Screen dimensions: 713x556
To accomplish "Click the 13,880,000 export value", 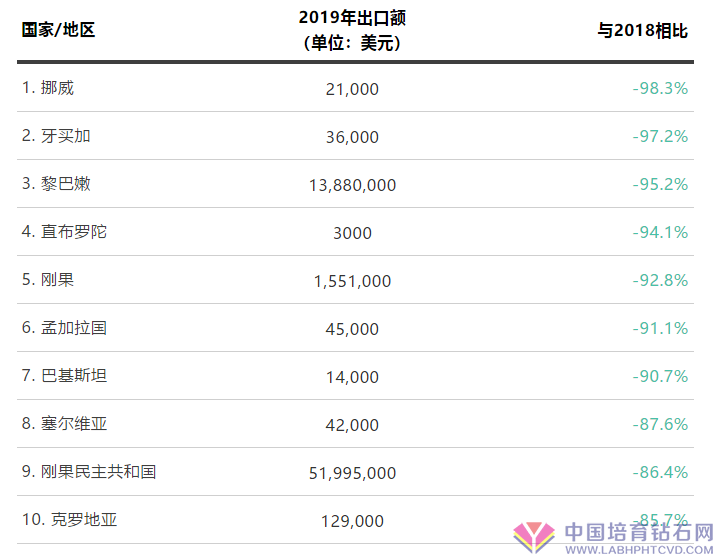I will [352, 185].
